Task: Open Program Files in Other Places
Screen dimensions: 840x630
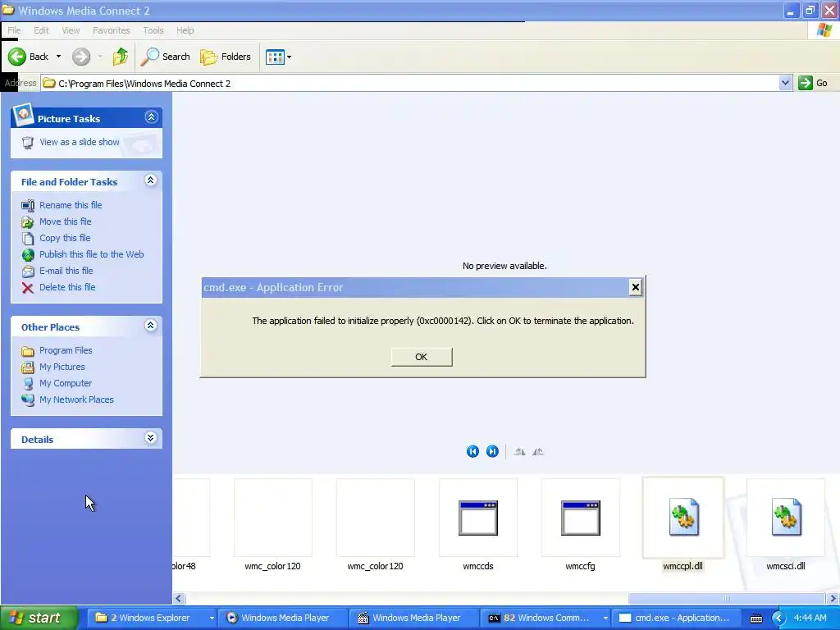Action: click(66, 350)
